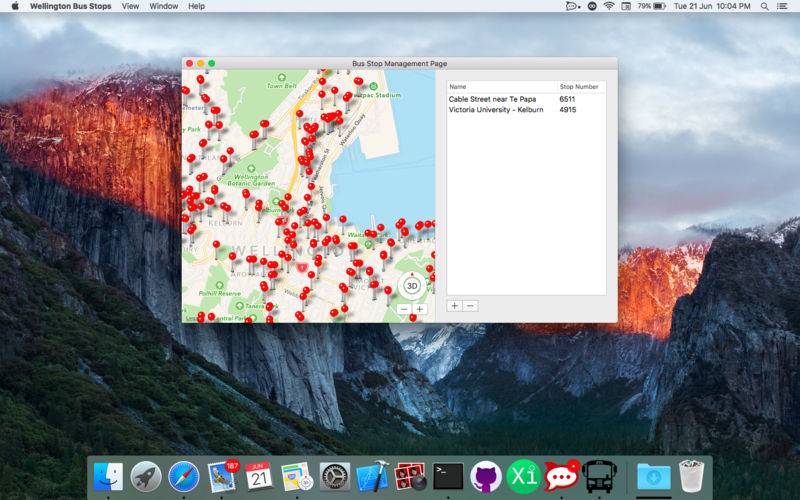Open Safari from the Dock
Image resolution: width=800 pixels, height=500 pixels.
coord(184,475)
